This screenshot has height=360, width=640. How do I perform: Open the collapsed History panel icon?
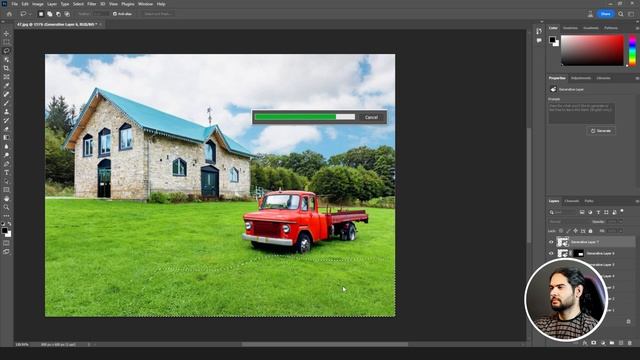click(x=539, y=31)
